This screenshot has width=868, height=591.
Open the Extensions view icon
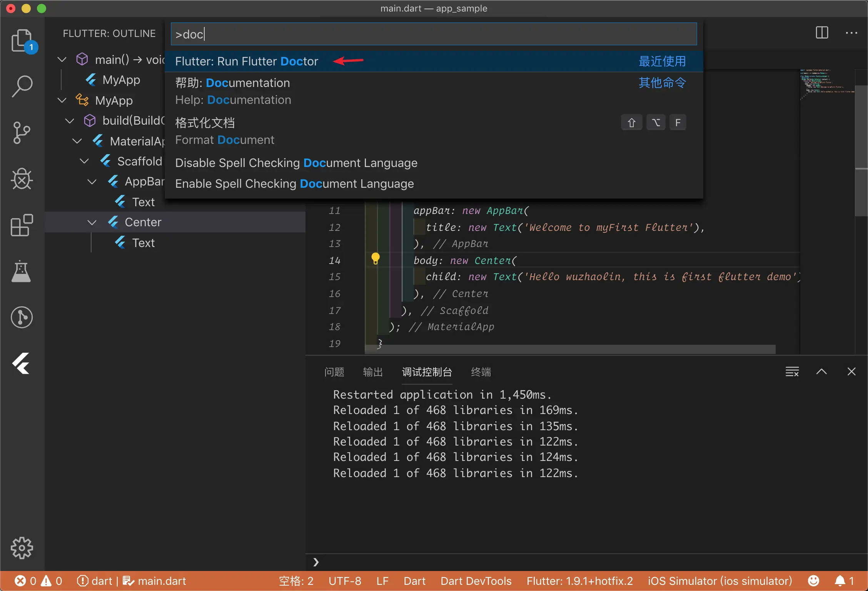click(x=22, y=225)
